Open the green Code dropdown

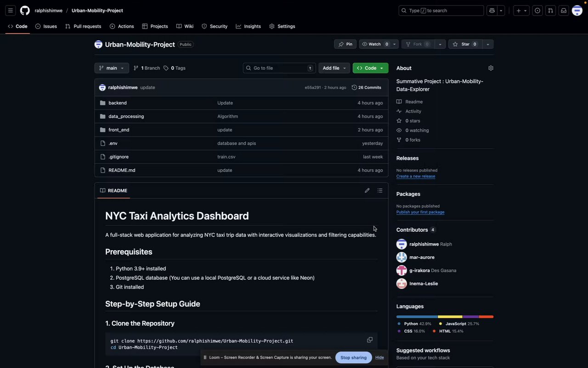pyautogui.click(x=370, y=68)
